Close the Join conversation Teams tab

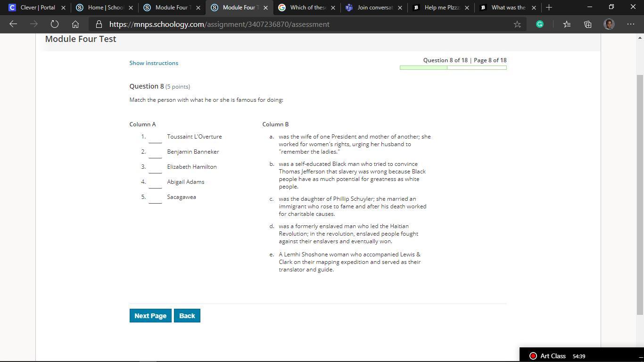pos(400,8)
